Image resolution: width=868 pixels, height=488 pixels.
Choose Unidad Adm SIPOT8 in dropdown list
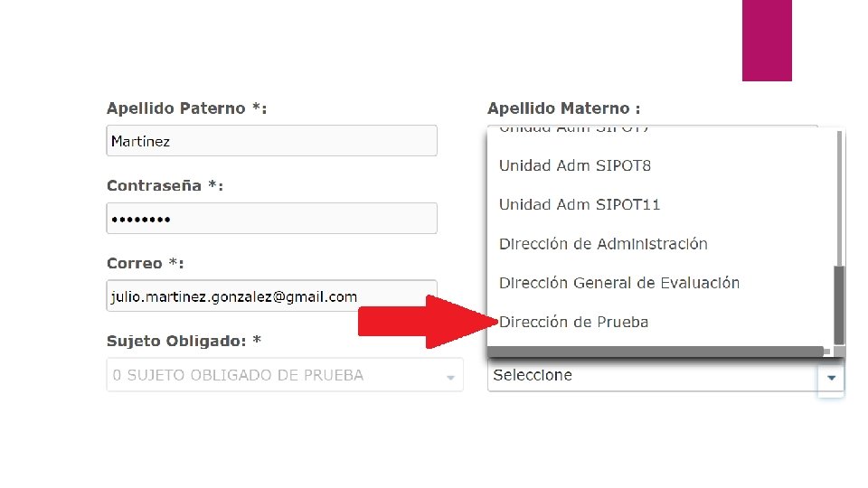(x=575, y=166)
